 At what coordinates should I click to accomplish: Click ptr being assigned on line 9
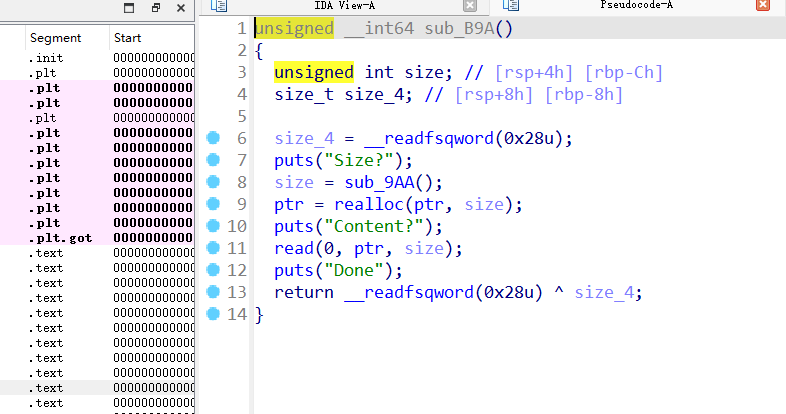point(289,204)
